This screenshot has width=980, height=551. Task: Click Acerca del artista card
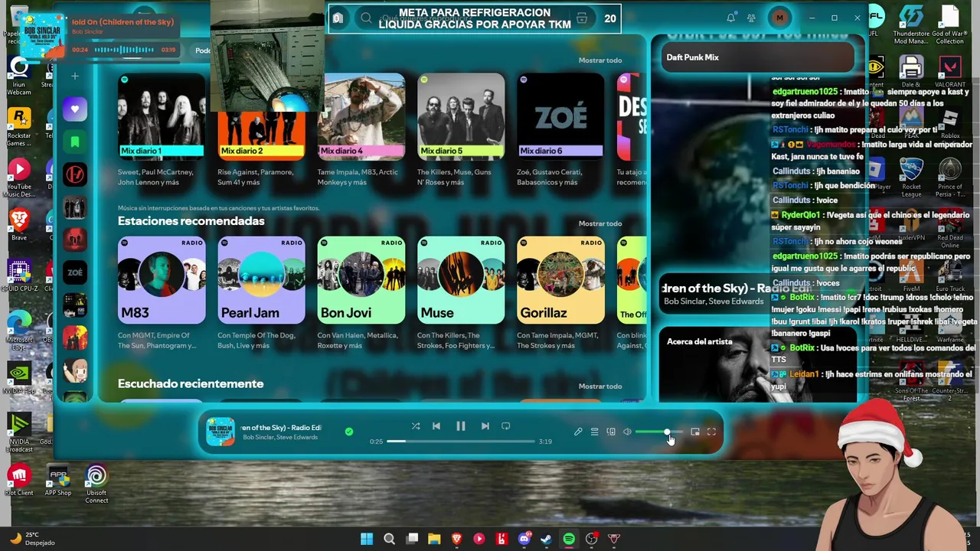click(x=758, y=365)
